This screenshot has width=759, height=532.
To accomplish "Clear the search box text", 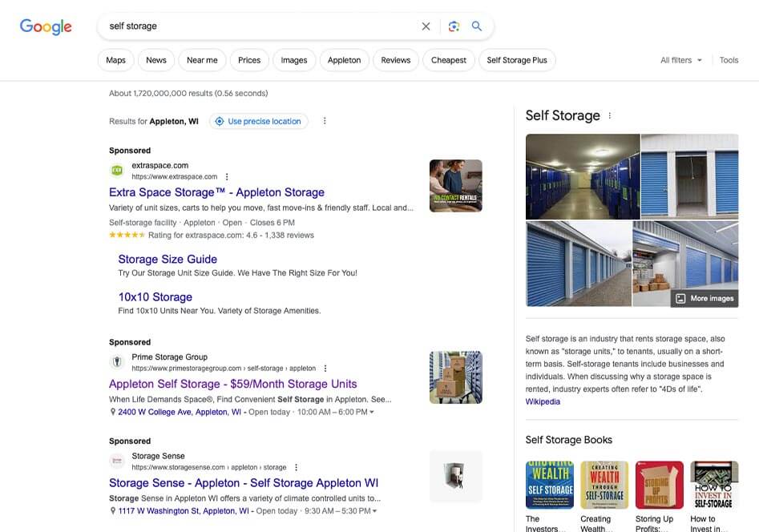I will 426,26.
